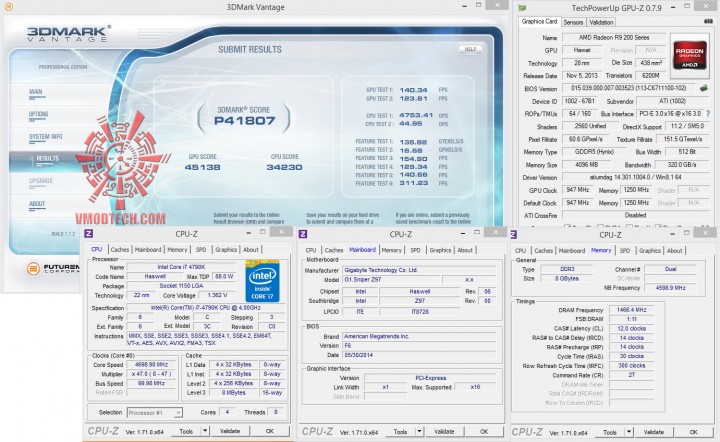Open Mainboard tab in CPU tab CPU-Z window

[x=148, y=250]
